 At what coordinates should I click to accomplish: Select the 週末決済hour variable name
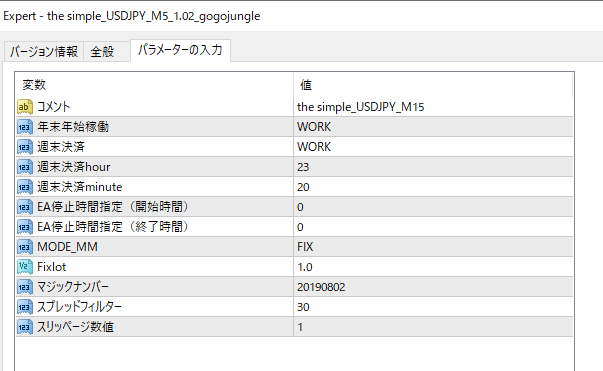pos(73,167)
